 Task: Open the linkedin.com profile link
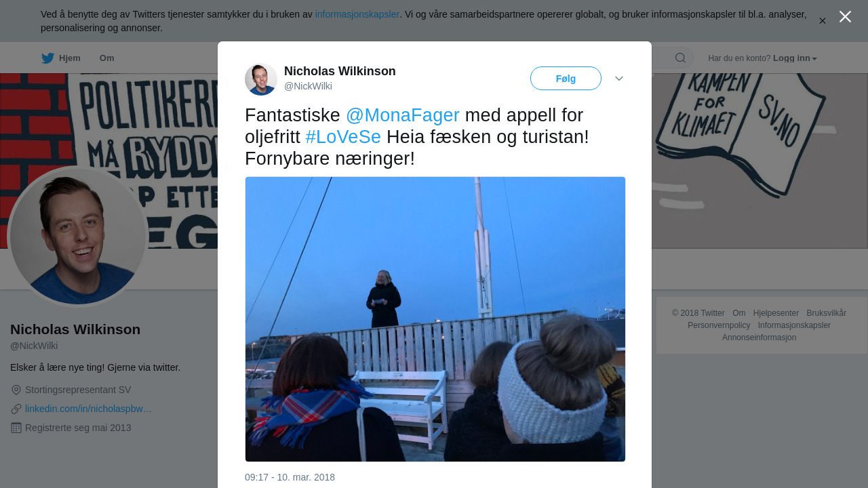coord(88,409)
